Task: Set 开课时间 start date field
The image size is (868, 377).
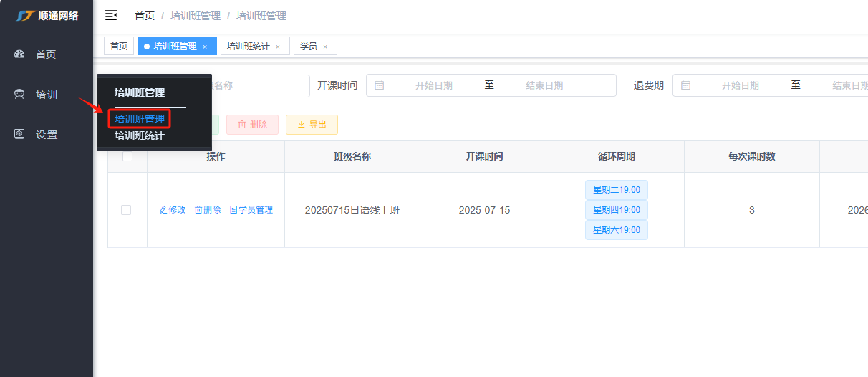Action: tap(434, 85)
